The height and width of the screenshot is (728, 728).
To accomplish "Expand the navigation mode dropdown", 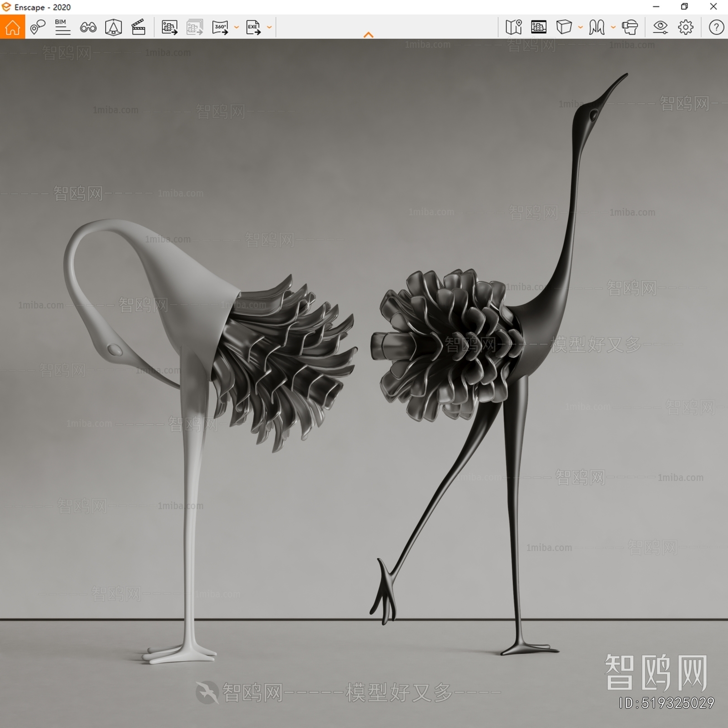I will (x=613, y=27).
